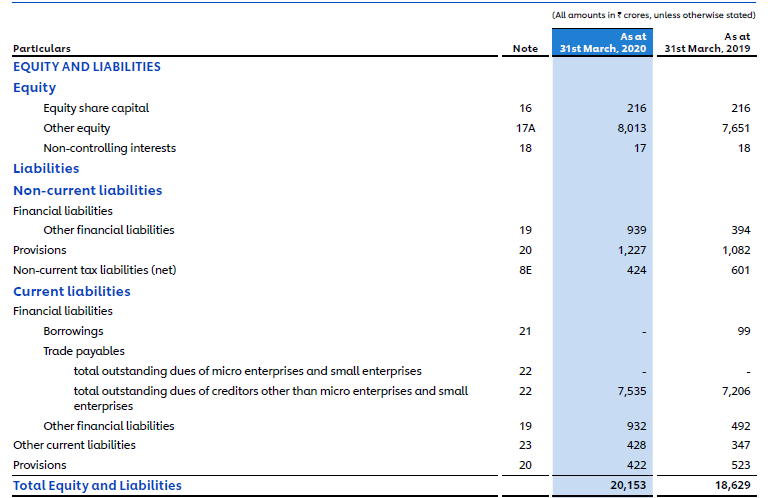Select the 'EQUITY AND LIABILITIES' heading
This screenshot has height=498, width=770.
pos(86,66)
